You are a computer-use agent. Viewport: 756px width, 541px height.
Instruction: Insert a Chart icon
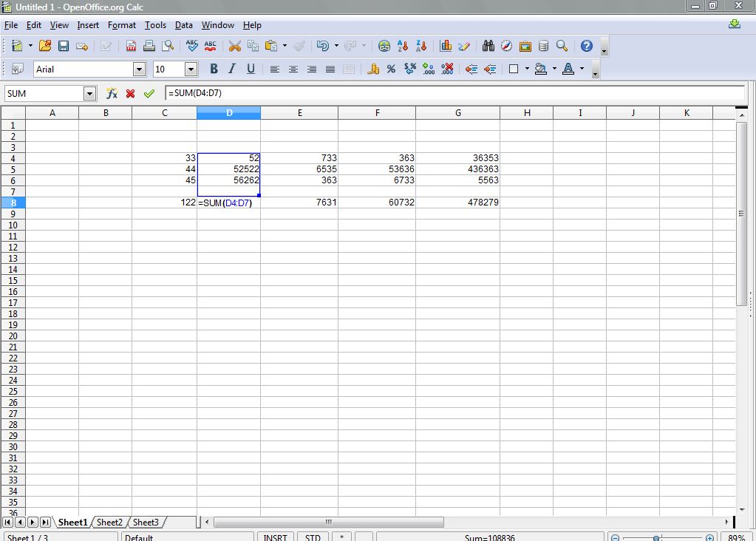pos(446,46)
